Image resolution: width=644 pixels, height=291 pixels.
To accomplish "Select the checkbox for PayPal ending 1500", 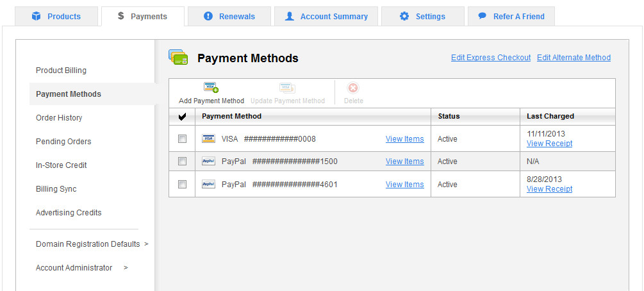I will click(182, 162).
